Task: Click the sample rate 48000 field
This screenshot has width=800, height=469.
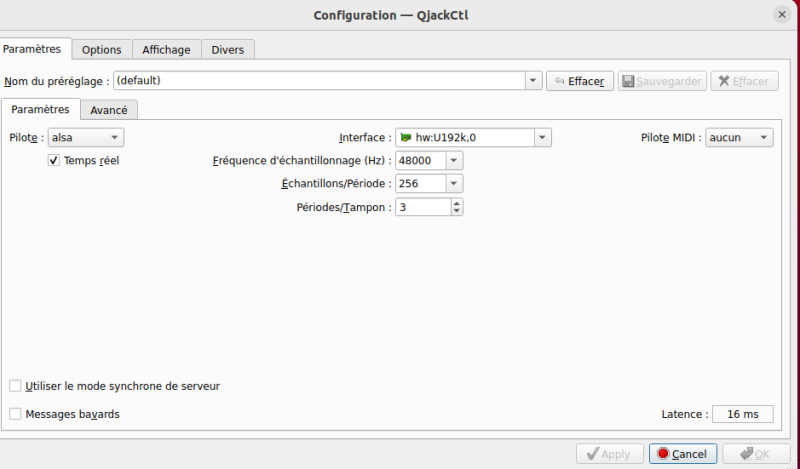Action: (x=421, y=160)
